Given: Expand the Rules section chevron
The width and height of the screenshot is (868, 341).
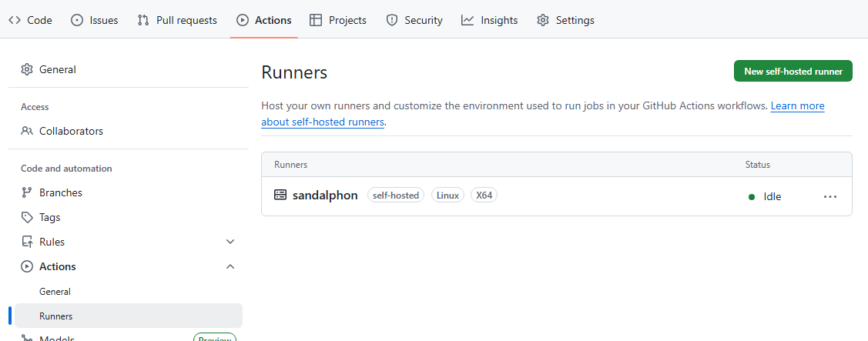Looking at the screenshot, I should (x=230, y=242).
